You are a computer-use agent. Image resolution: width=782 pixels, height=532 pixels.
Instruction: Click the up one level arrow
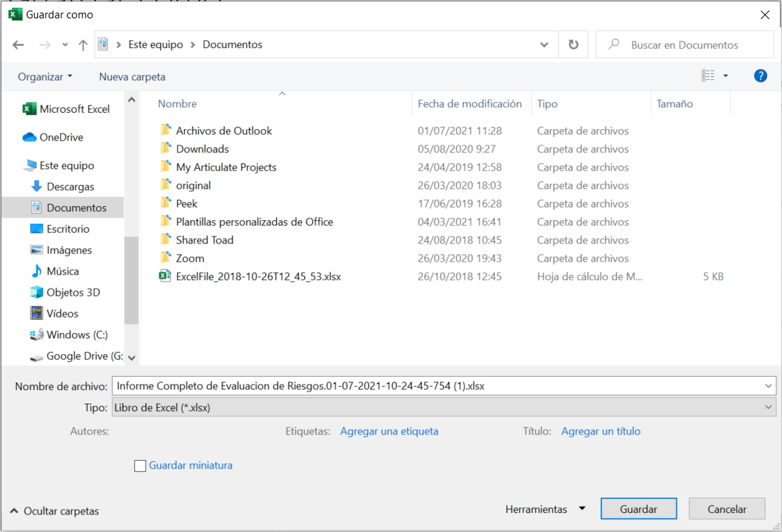[x=83, y=44]
